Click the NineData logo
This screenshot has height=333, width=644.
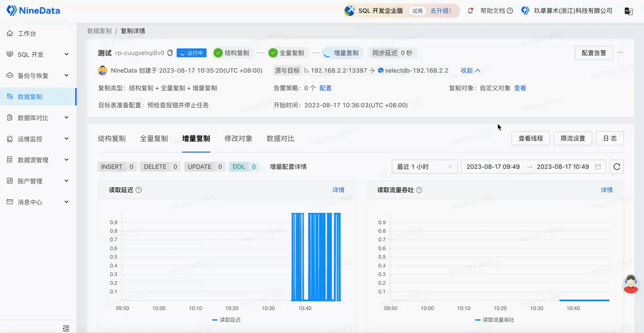click(x=33, y=11)
